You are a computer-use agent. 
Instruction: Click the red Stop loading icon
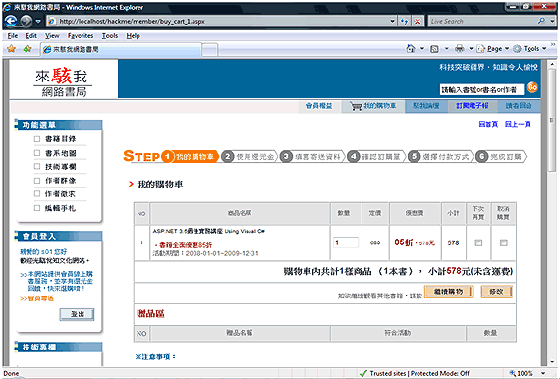pos(417,21)
